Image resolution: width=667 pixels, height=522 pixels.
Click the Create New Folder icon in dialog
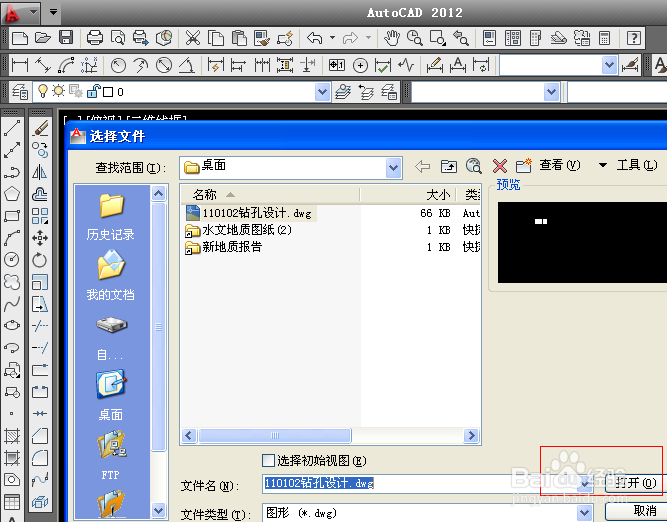524,165
